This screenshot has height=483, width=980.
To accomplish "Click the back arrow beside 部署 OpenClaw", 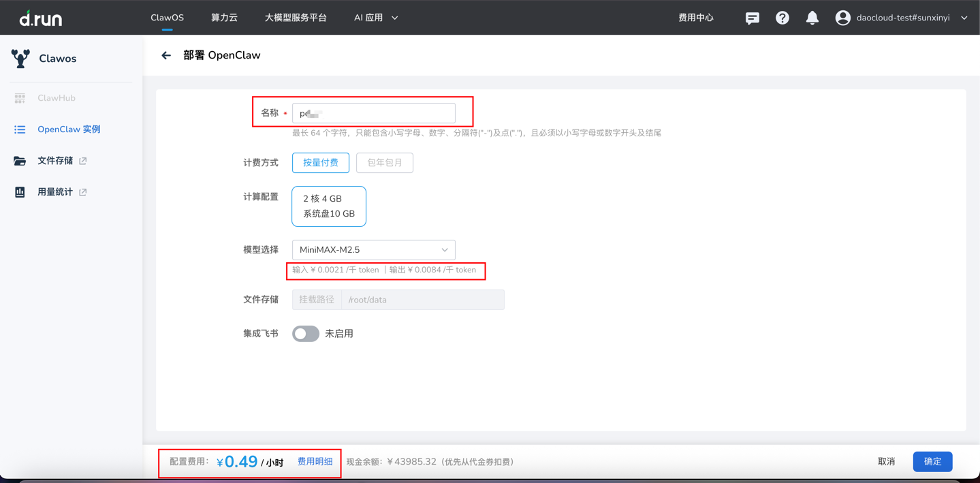I will click(x=166, y=55).
